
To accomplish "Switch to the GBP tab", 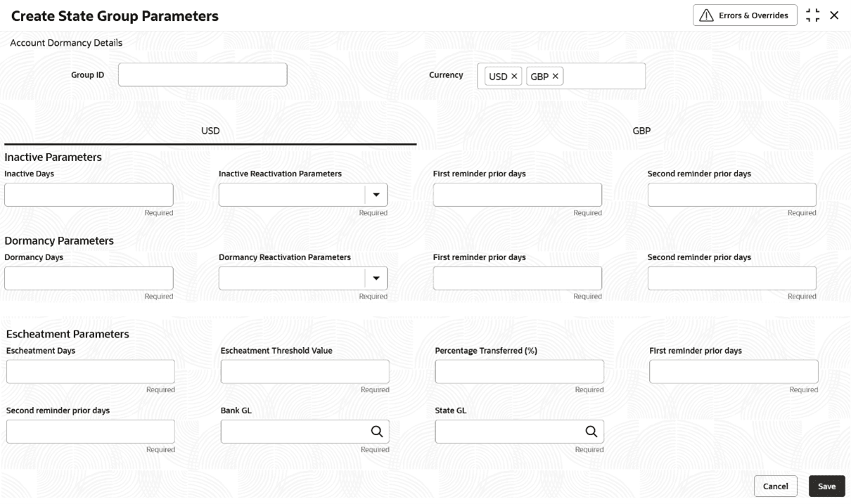I will point(641,131).
